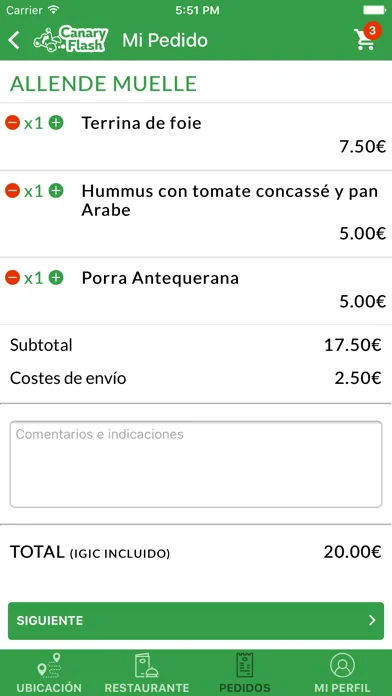The width and height of the screenshot is (392, 696).
Task: Select the Porra Antequerana item name
Action: tap(160, 278)
